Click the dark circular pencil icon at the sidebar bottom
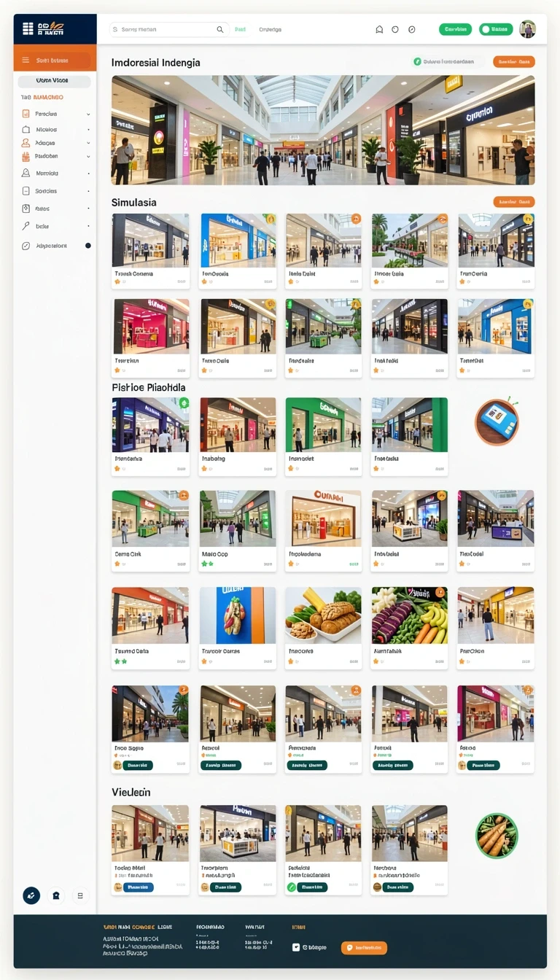Screen dimensions: 560x980 click(31, 895)
